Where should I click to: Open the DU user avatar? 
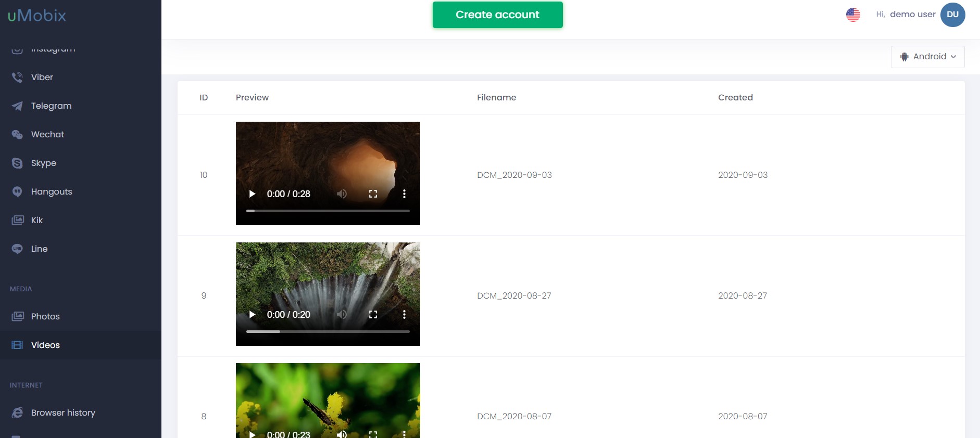click(x=952, y=15)
